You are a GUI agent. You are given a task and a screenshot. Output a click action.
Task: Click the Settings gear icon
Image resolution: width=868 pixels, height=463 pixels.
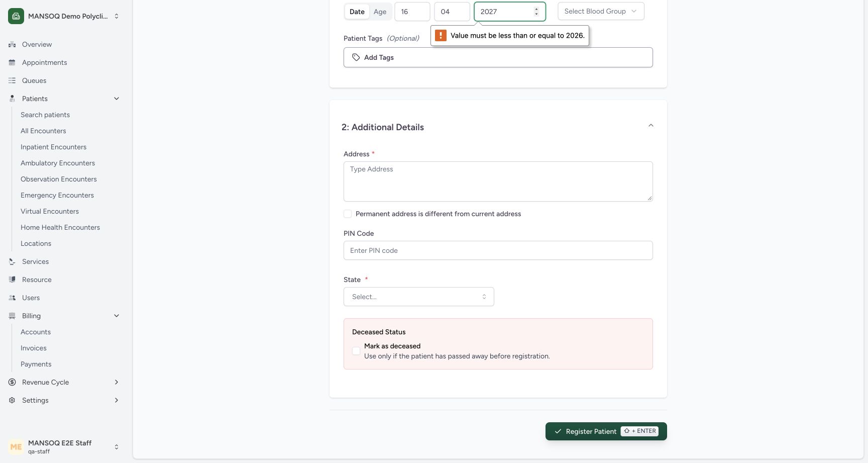[12, 400]
